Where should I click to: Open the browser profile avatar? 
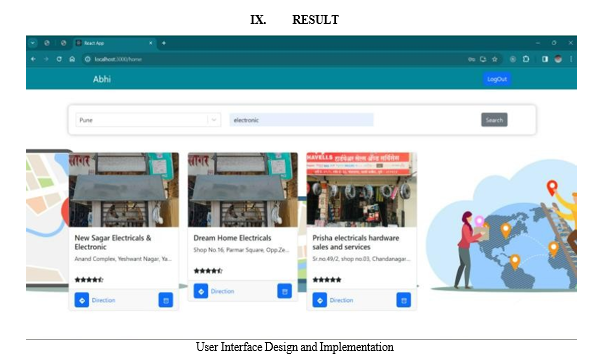tap(558, 59)
